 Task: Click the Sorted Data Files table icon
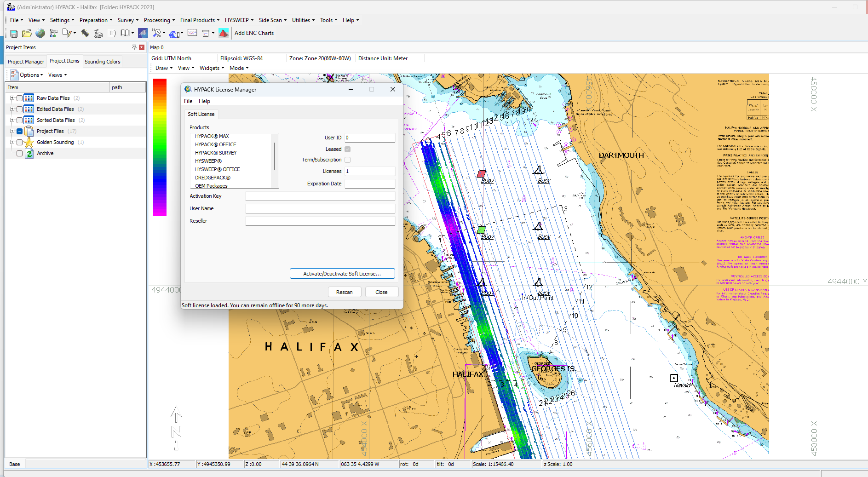pos(29,120)
